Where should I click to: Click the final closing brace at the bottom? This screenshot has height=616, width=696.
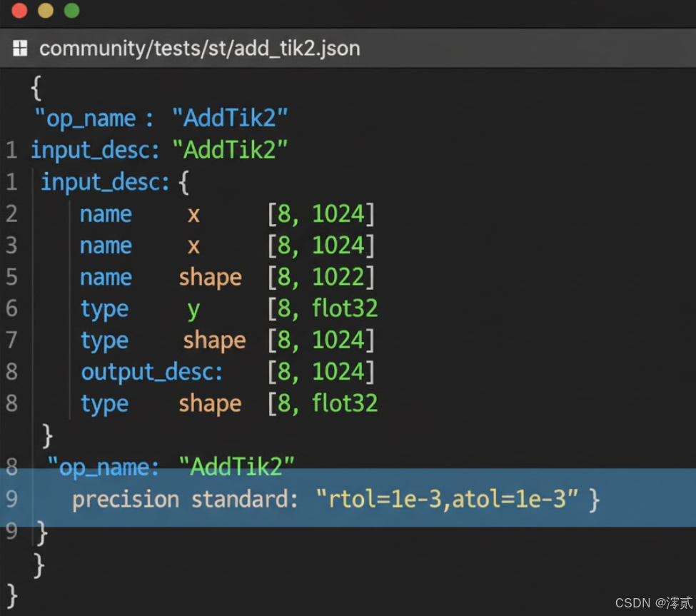[x=12, y=595]
